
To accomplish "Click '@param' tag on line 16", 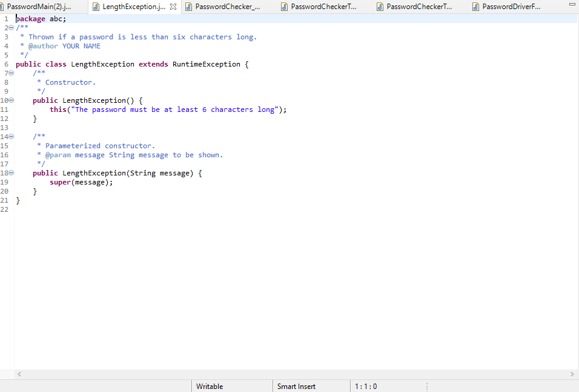I will coord(58,155).
